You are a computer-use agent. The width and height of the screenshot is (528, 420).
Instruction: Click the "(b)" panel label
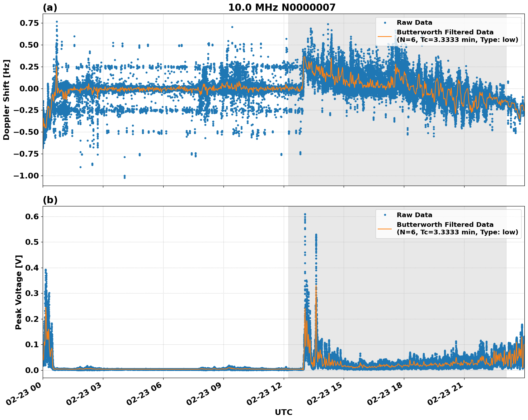[x=50, y=200]
